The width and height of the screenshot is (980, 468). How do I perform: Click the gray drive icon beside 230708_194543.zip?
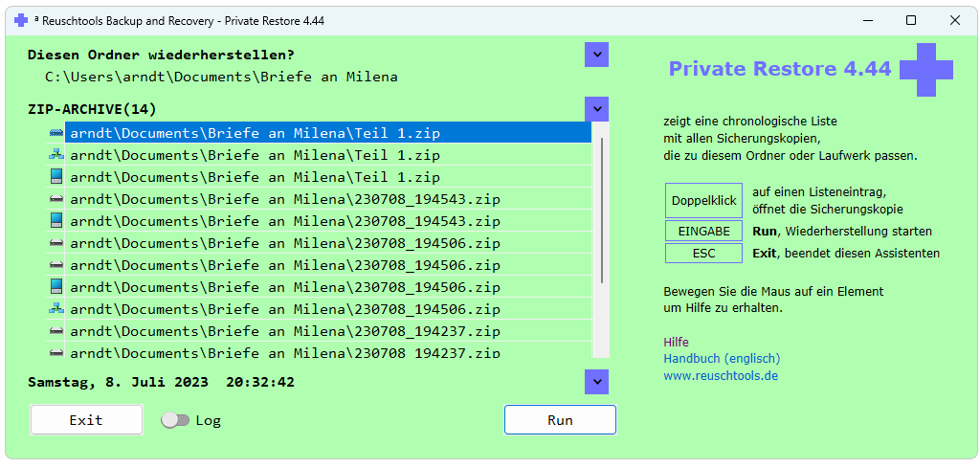point(56,199)
